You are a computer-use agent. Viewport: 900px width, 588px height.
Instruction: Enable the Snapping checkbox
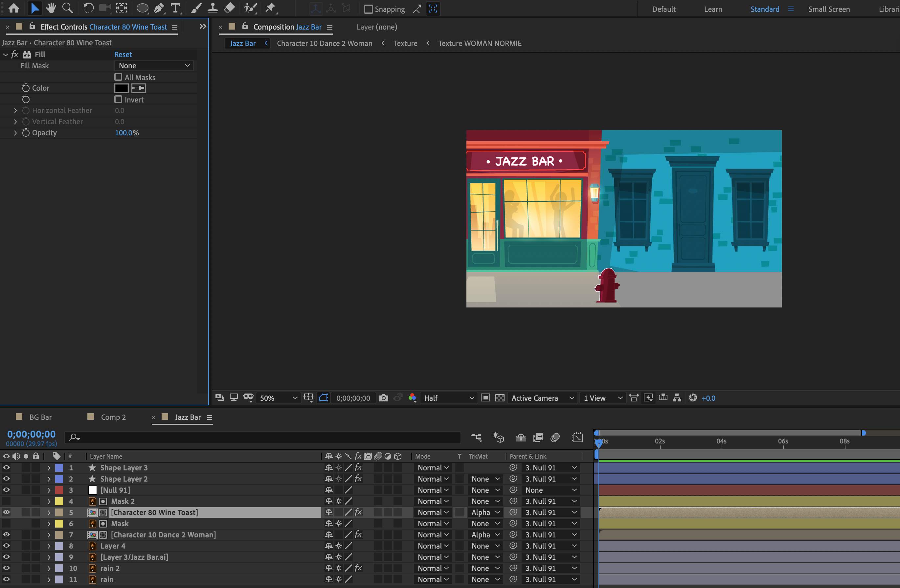[368, 9]
